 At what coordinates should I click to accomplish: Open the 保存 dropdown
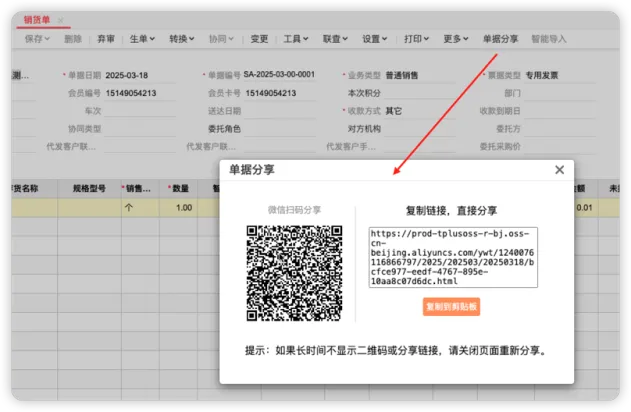37,39
